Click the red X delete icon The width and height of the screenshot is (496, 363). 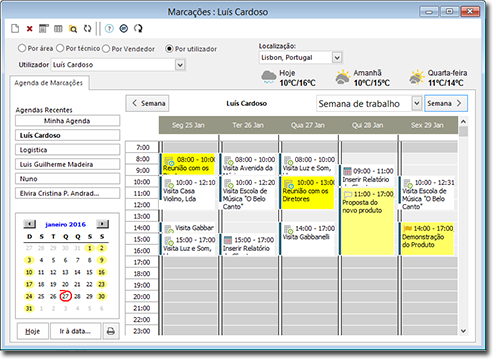pos(30,29)
